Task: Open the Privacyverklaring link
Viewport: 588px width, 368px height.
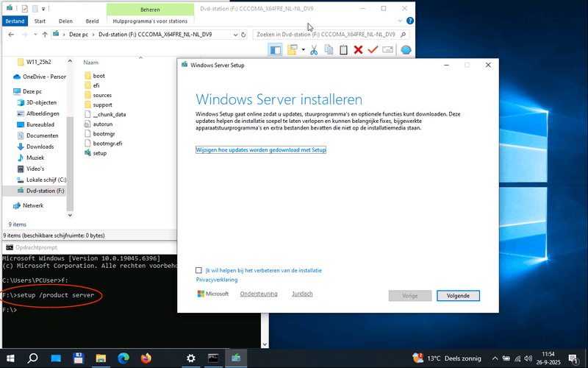Action: tap(217, 280)
